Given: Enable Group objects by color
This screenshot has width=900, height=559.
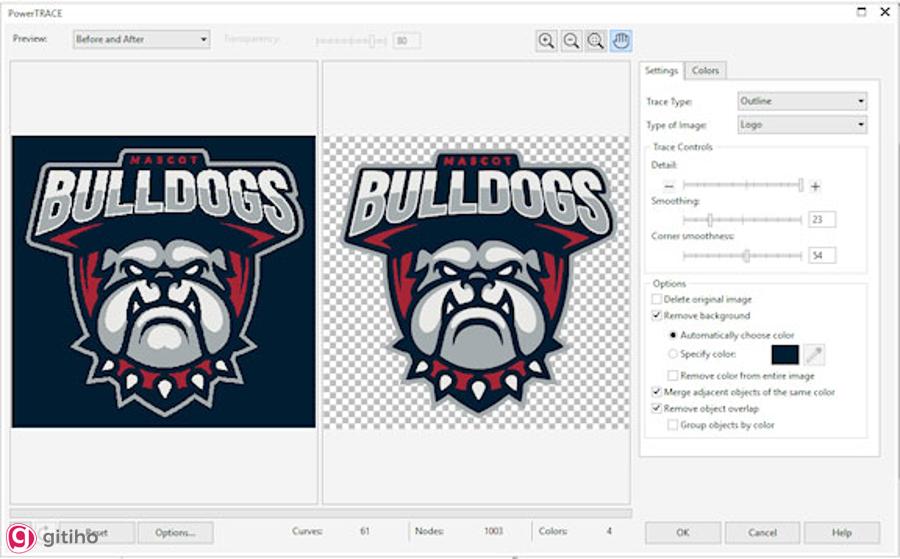Looking at the screenshot, I should pyautogui.click(x=673, y=425).
